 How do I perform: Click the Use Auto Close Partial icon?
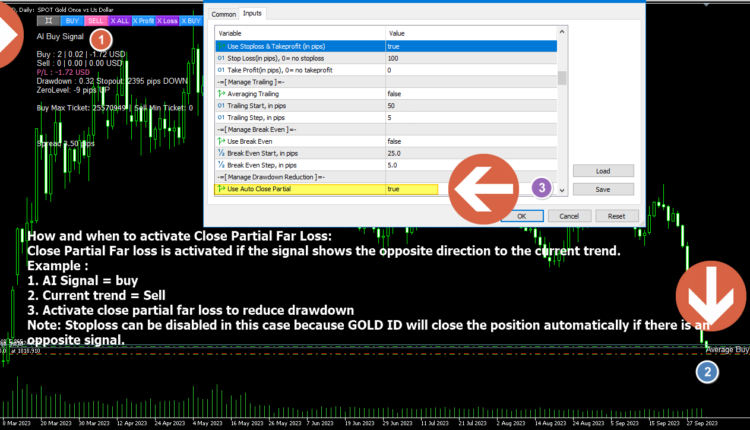pyautogui.click(x=222, y=188)
